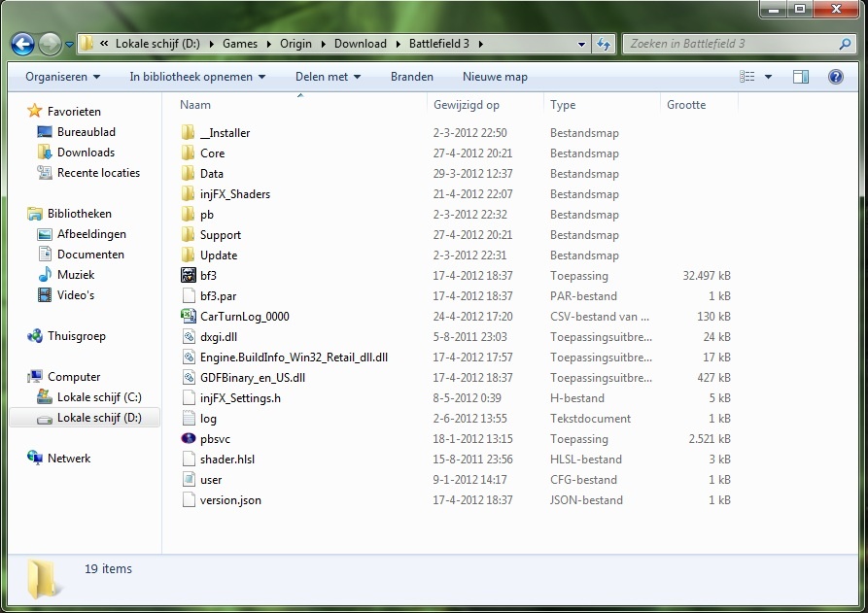Click the Back navigation arrow
The height and width of the screenshot is (613, 868).
pyautogui.click(x=22, y=45)
